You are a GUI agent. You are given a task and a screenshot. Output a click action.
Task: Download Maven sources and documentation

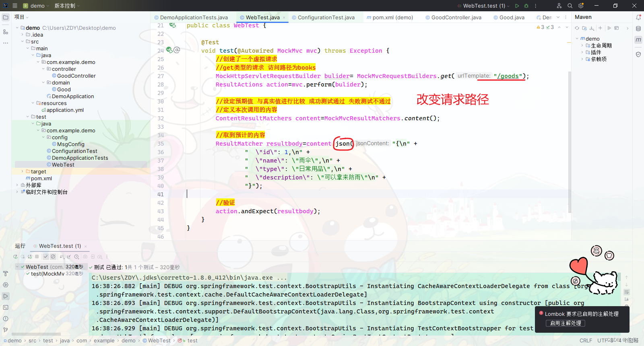click(x=592, y=28)
